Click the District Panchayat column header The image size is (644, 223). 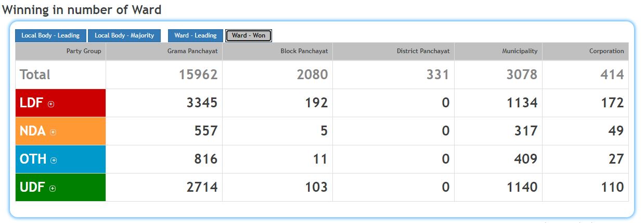tap(423, 51)
